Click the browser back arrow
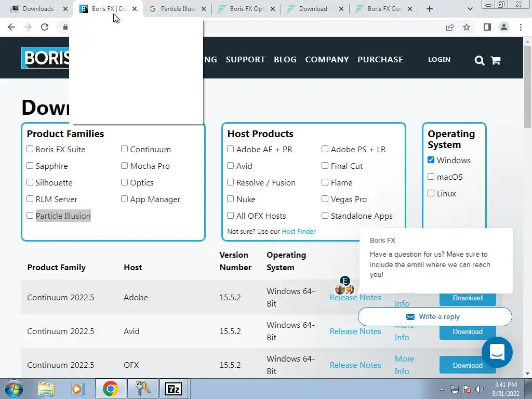This screenshot has width=532, height=399. coord(11,27)
